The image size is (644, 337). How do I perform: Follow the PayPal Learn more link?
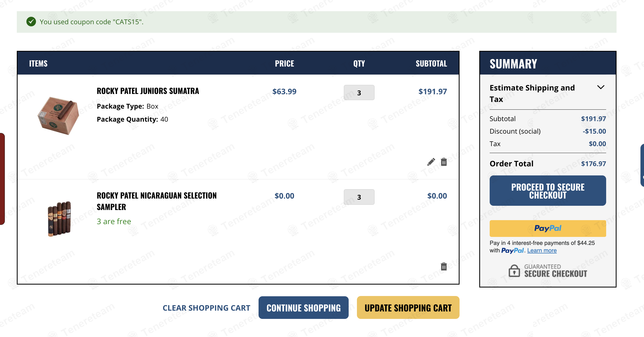[x=542, y=250]
